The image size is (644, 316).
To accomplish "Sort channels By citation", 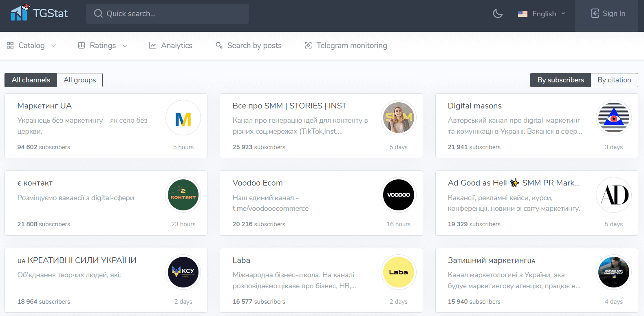I will click(614, 80).
